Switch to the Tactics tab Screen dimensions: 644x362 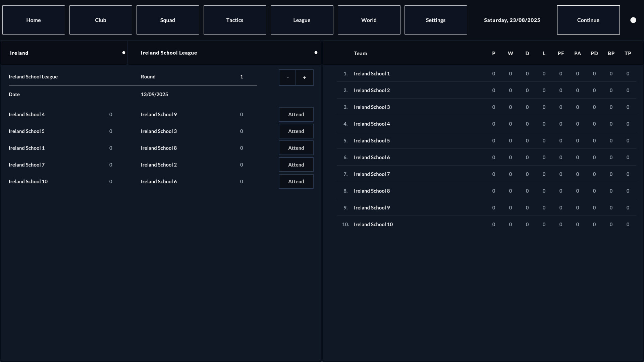point(234,20)
